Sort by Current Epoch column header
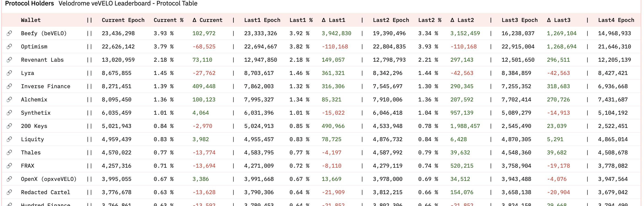This screenshot has height=206, width=644. (123, 20)
